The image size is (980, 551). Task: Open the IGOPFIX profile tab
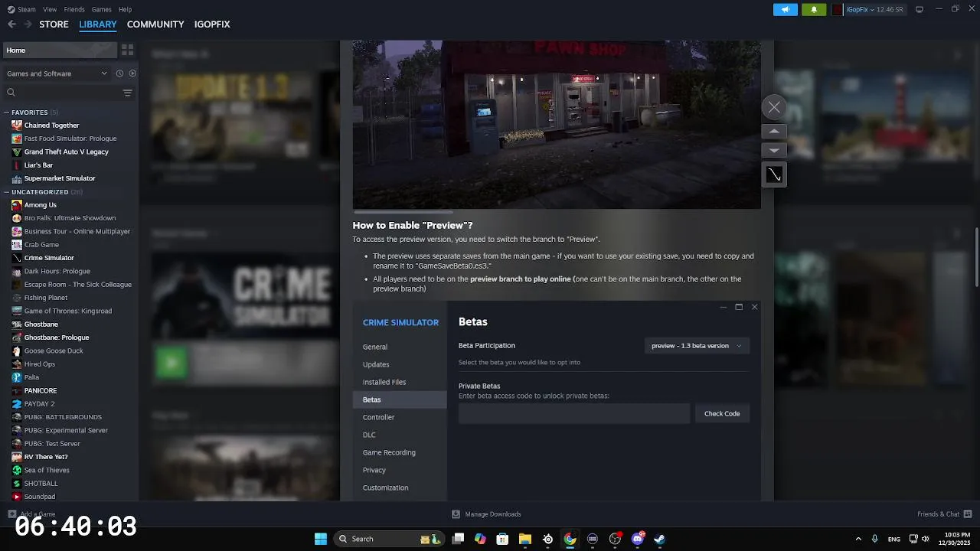pyautogui.click(x=212, y=24)
